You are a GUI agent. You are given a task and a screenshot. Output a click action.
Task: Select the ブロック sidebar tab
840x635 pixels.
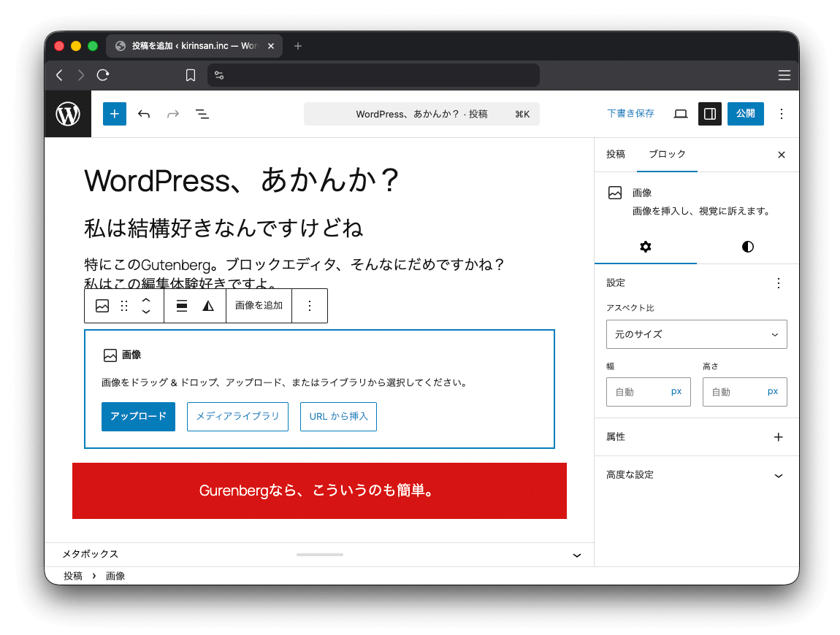coord(667,154)
